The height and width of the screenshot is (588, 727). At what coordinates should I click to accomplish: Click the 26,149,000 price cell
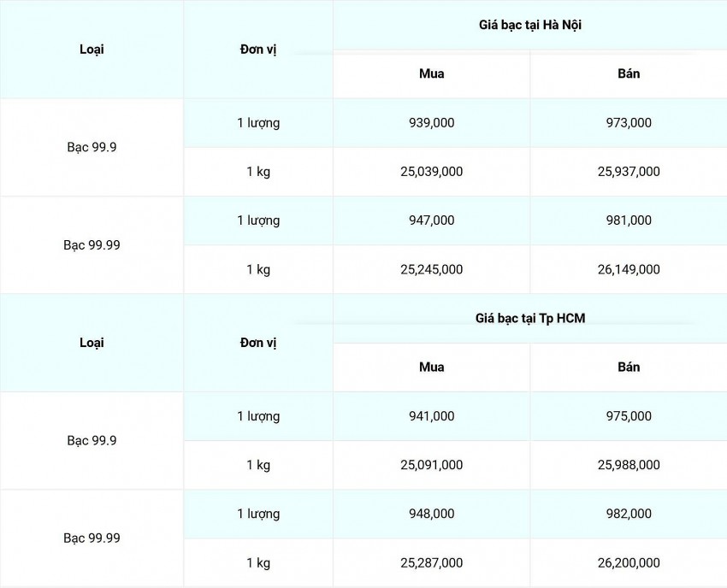tap(629, 269)
